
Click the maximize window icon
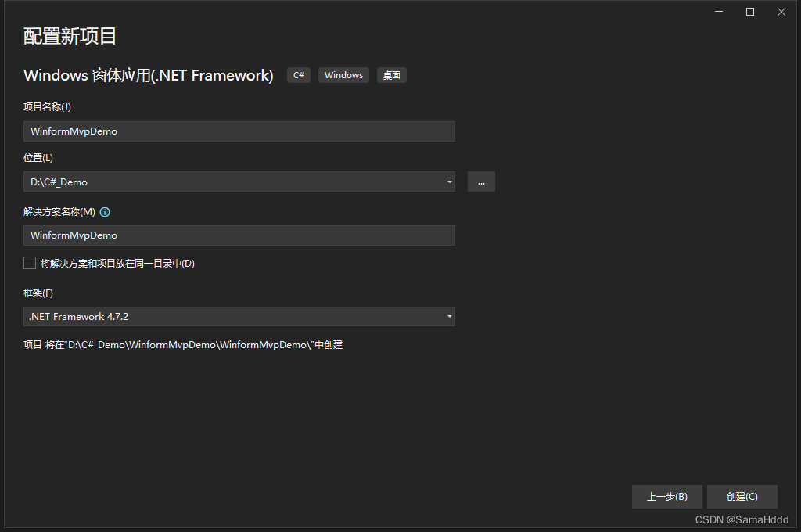tap(749, 12)
